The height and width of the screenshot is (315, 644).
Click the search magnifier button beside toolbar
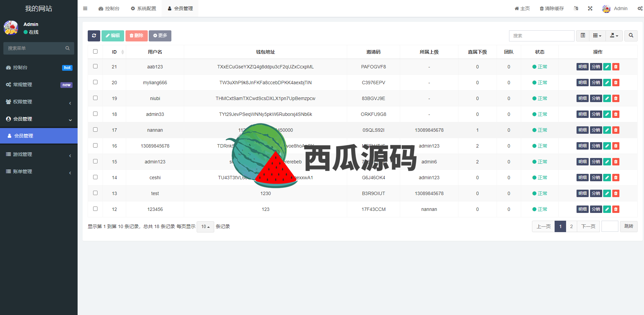631,36
